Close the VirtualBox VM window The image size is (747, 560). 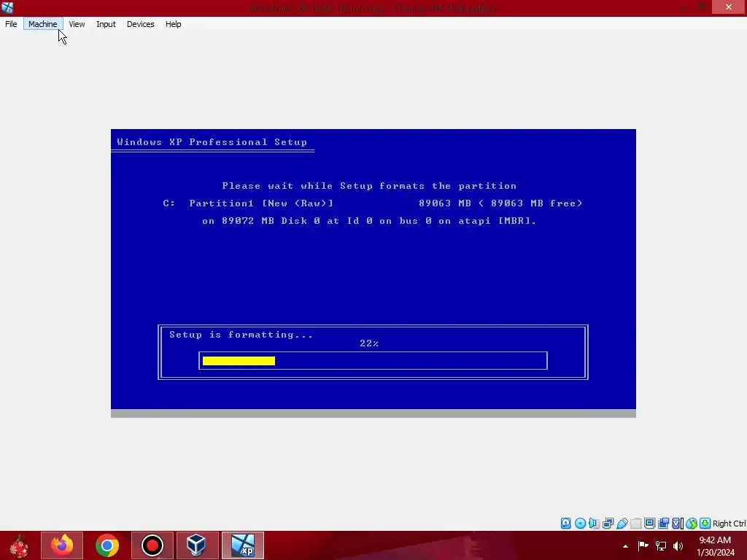pos(729,7)
